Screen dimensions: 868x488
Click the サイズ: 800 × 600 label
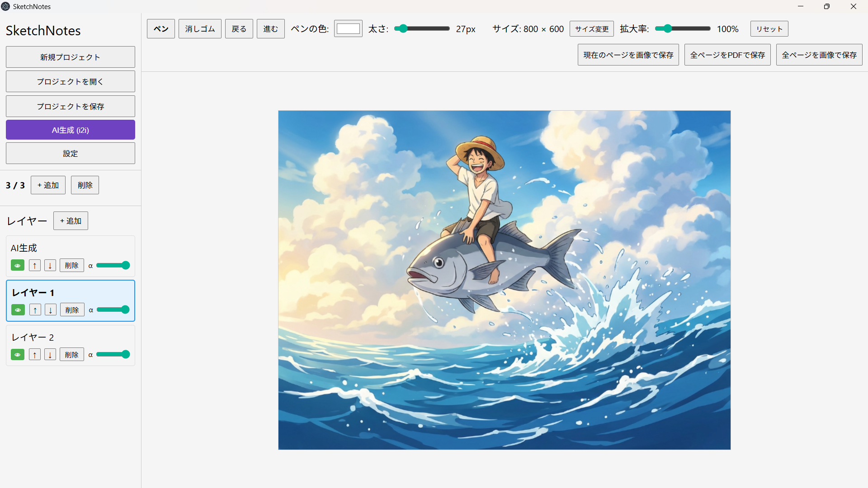pyautogui.click(x=528, y=29)
